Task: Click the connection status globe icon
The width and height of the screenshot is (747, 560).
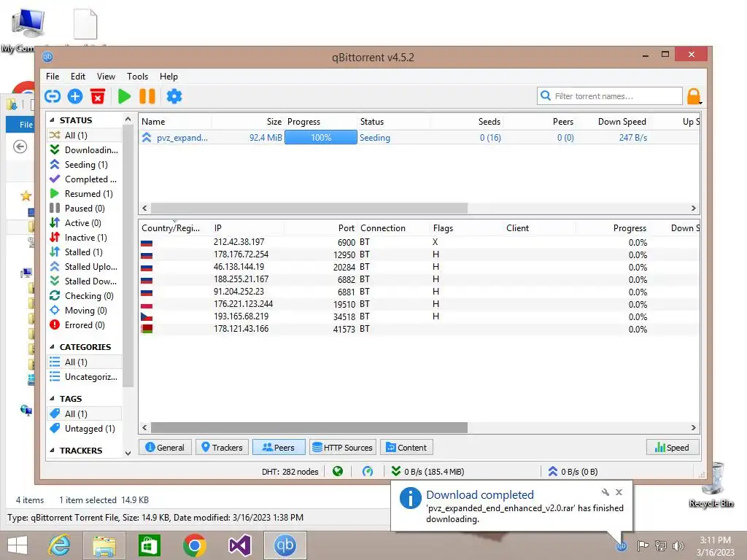Action: pos(338,472)
